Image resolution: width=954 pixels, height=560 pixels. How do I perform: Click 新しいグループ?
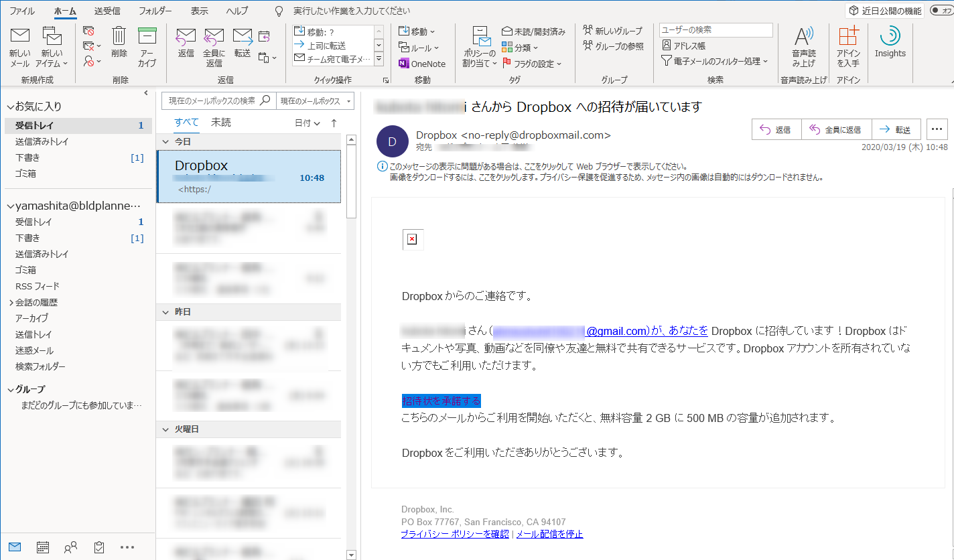[612, 31]
